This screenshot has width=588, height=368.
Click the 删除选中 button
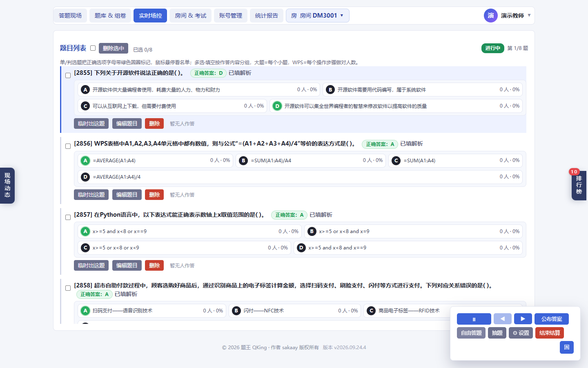pyautogui.click(x=114, y=48)
